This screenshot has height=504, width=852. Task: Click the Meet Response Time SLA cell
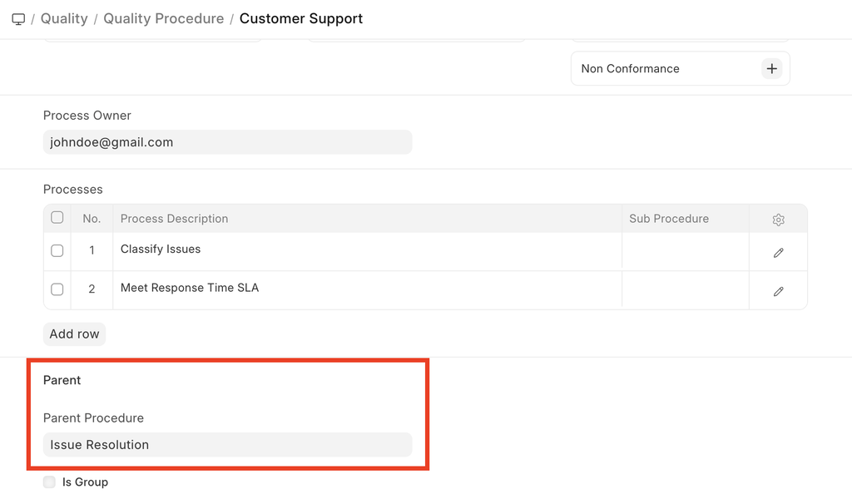(366, 289)
